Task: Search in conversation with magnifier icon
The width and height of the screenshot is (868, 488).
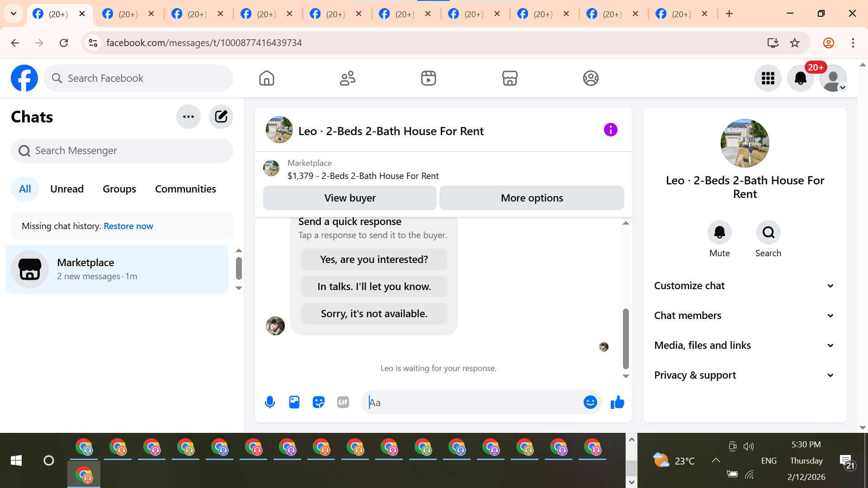Action: click(768, 232)
